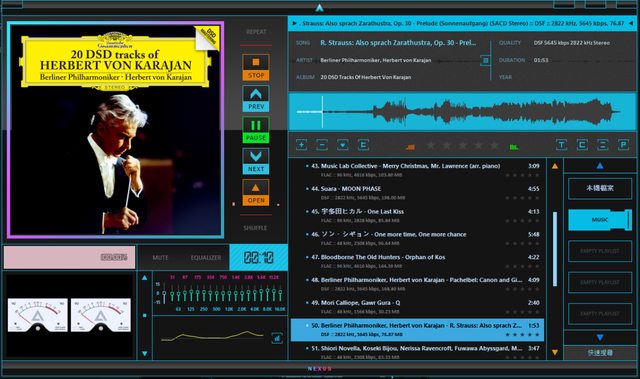Seek within the audio waveform display
The width and height of the screenshot is (640, 379).
[462, 111]
